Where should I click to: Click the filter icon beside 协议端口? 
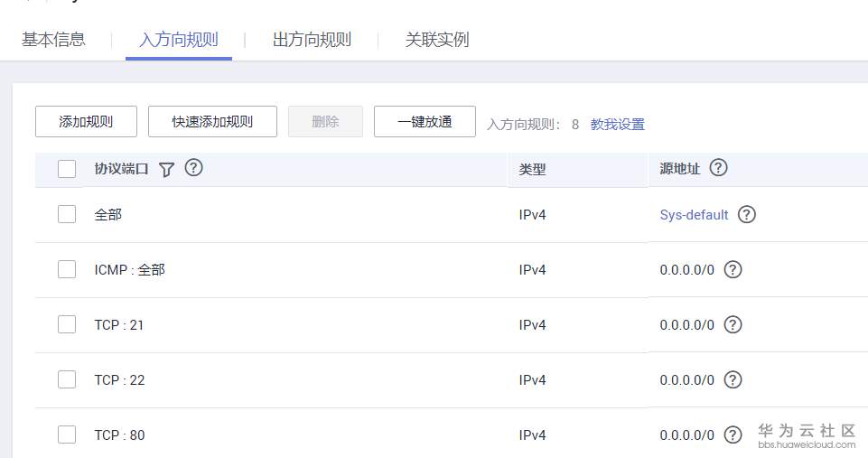tap(166, 169)
